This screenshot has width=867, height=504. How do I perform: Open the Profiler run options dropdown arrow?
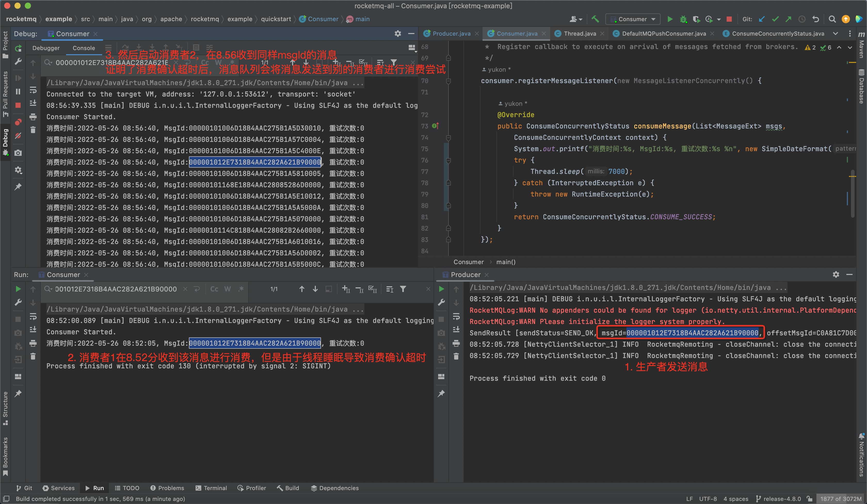719,19
